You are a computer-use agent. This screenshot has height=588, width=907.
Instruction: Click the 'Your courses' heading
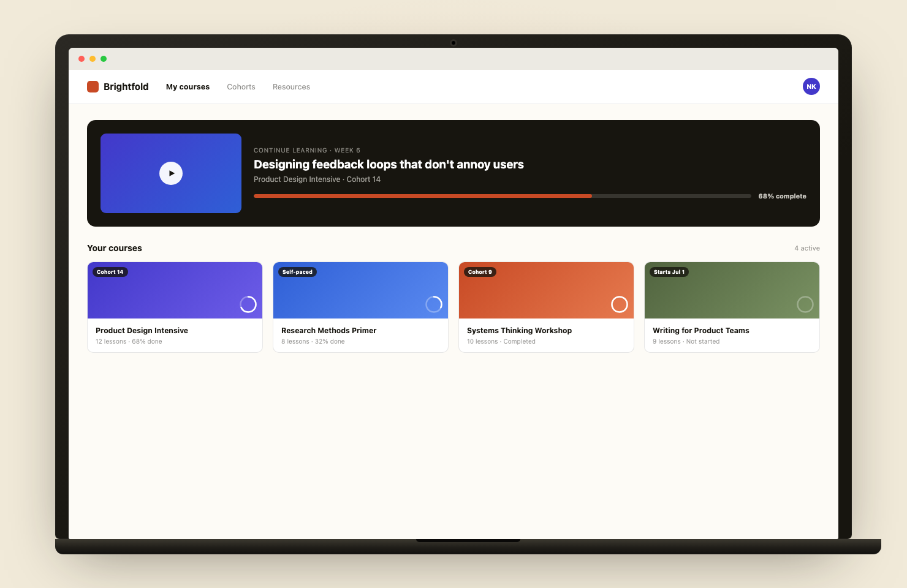click(x=115, y=248)
